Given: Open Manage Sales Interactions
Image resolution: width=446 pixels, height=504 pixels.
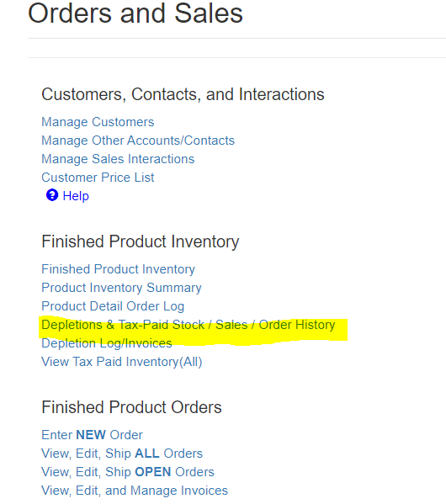Looking at the screenshot, I should (118, 159).
